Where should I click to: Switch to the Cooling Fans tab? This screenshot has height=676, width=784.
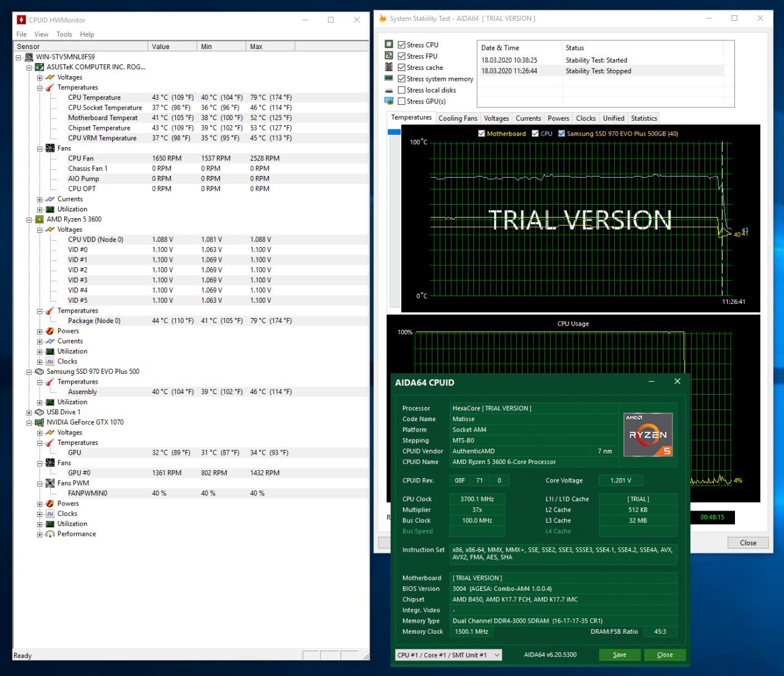(x=458, y=118)
